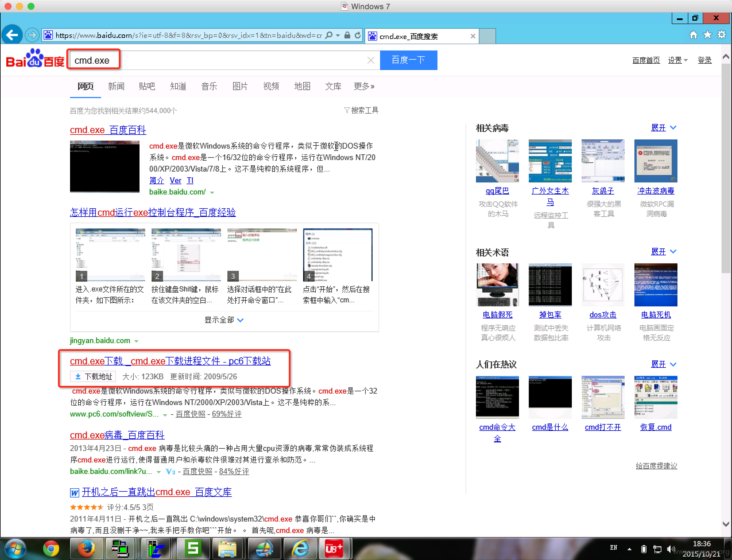This screenshot has width=732, height=560.
Task: Launch Chrome from the taskbar
Action: coord(51,549)
